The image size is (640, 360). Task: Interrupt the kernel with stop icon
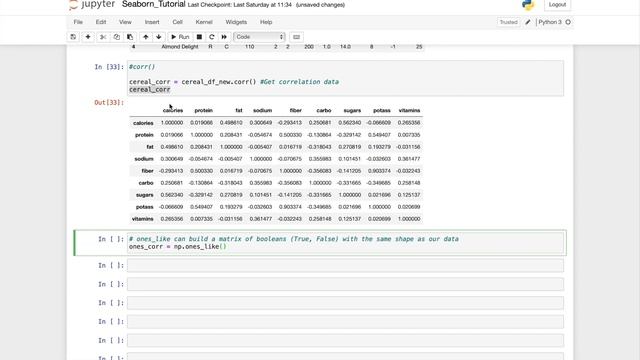point(199,37)
